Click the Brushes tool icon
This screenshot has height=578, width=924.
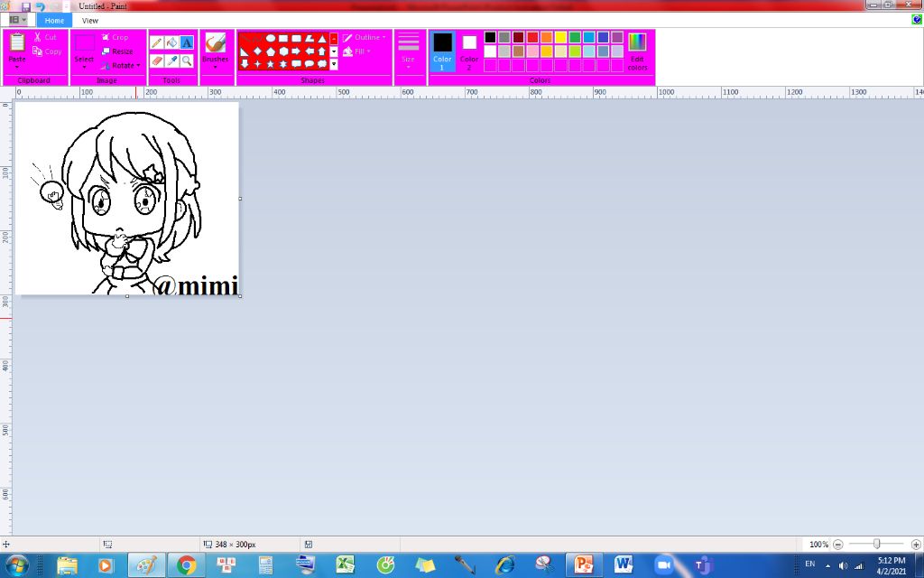(215, 43)
